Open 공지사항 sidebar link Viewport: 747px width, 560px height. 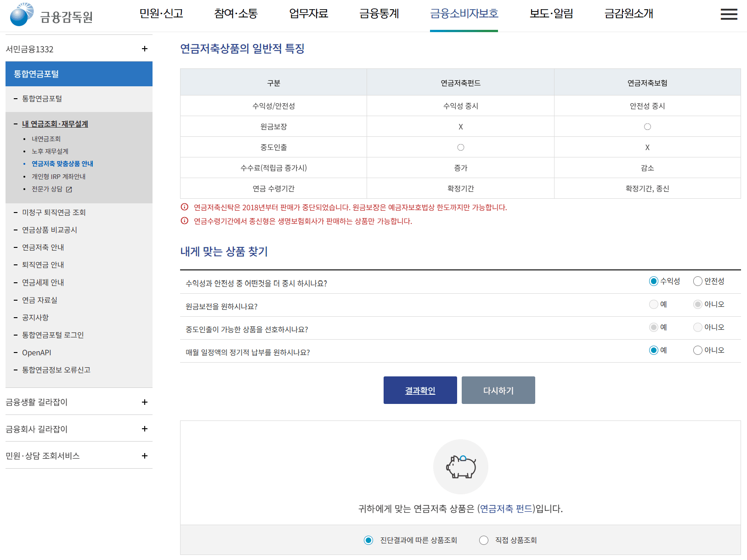tap(35, 318)
